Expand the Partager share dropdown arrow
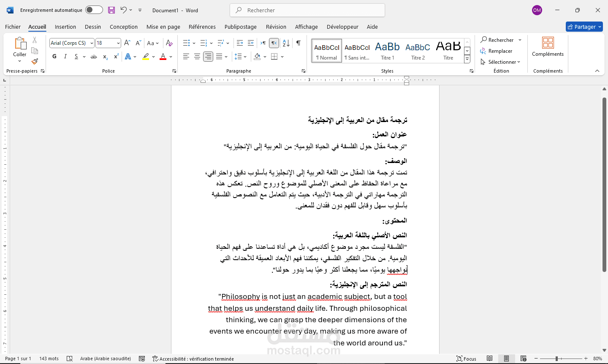 [x=600, y=27]
